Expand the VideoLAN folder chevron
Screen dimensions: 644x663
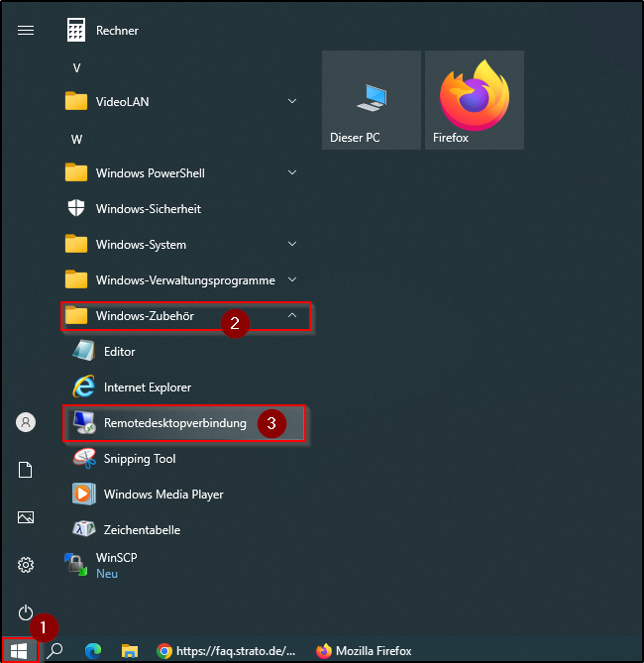click(x=291, y=101)
